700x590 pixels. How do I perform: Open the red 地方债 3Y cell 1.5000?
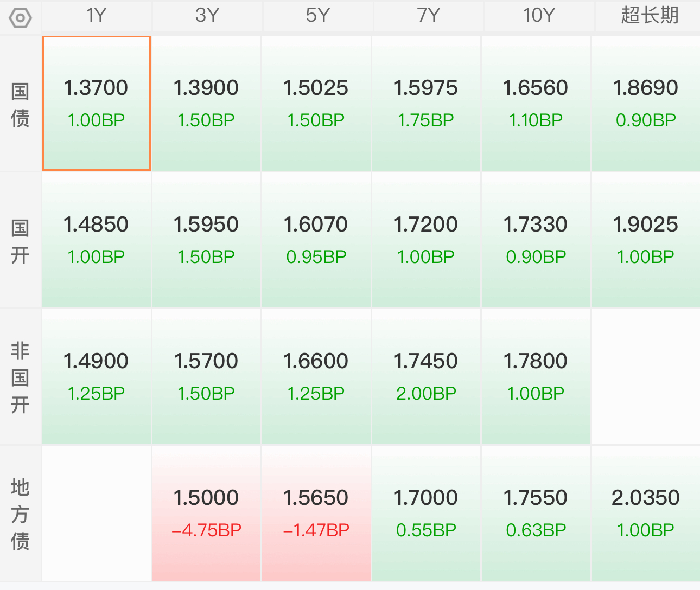(x=206, y=513)
